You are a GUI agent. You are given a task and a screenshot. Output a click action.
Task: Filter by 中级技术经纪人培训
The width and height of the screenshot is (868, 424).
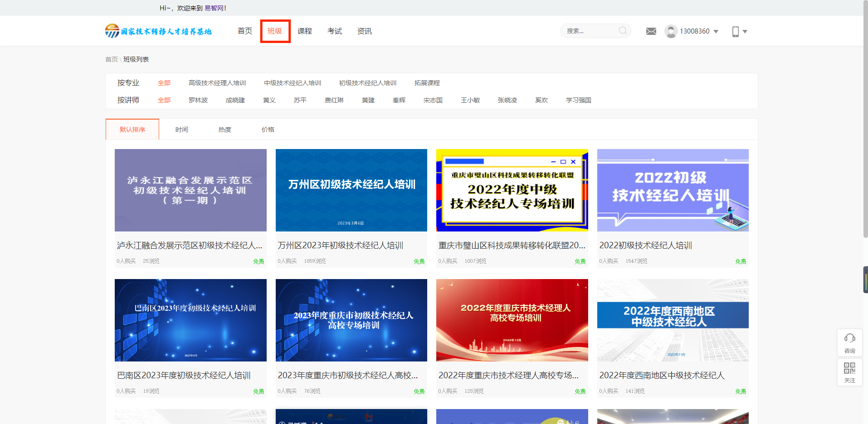[293, 83]
